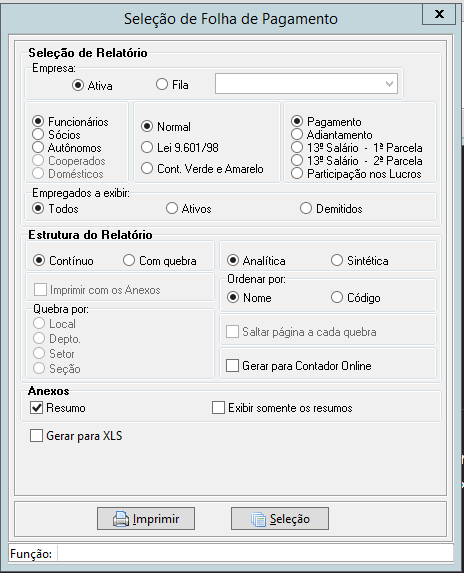Order report by Nome
This screenshot has height=573, width=464.
tap(233, 297)
